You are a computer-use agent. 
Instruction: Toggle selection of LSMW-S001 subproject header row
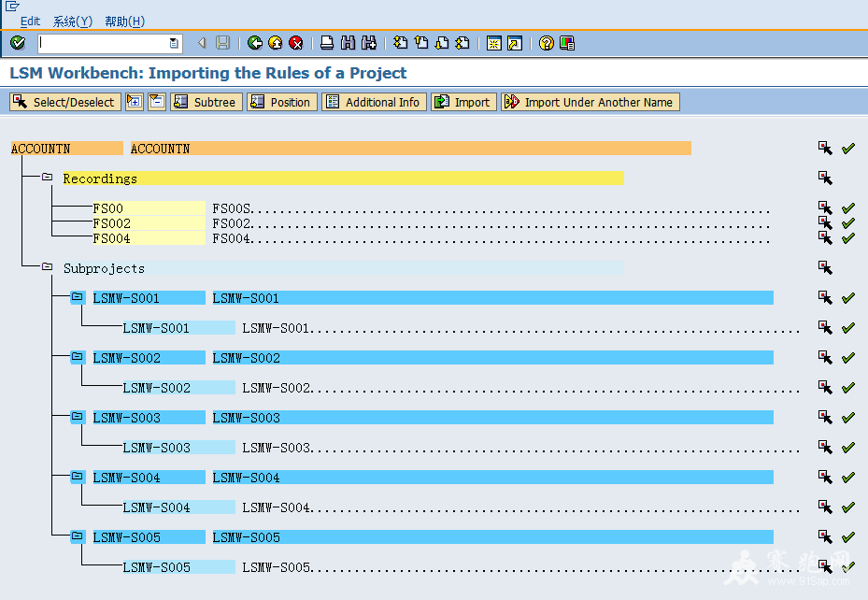[825, 297]
